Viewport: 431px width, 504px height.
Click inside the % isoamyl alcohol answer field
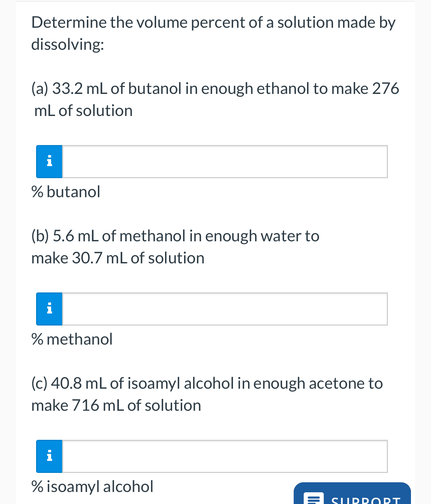click(224, 456)
